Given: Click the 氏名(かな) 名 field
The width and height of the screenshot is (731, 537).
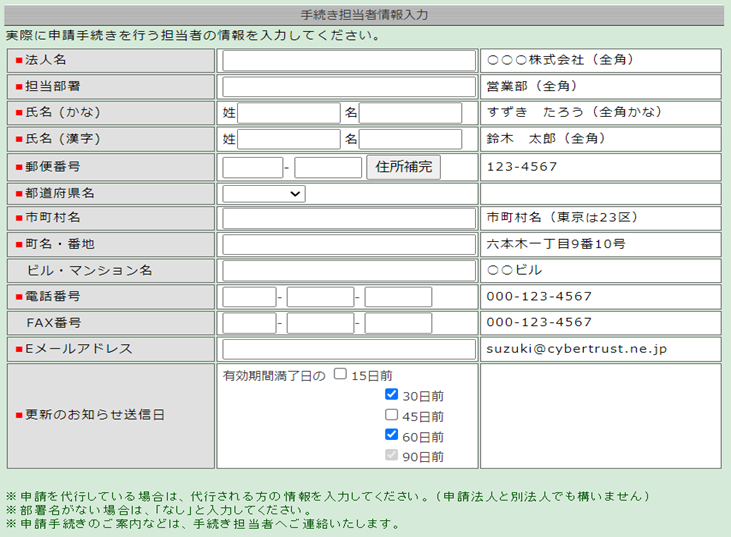Looking at the screenshot, I should 410,113.
